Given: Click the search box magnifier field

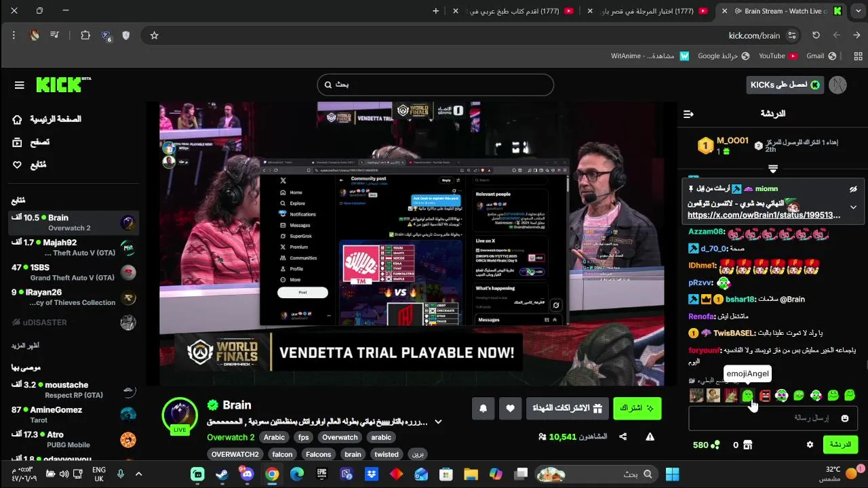Looking at the screenshot, I should (435, 85).
